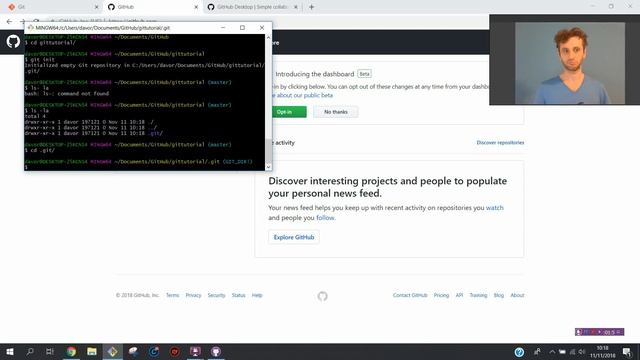Open File Explorer from the taskbar
The height and width of the screenshot is (360, 640).
pos(92,351)
